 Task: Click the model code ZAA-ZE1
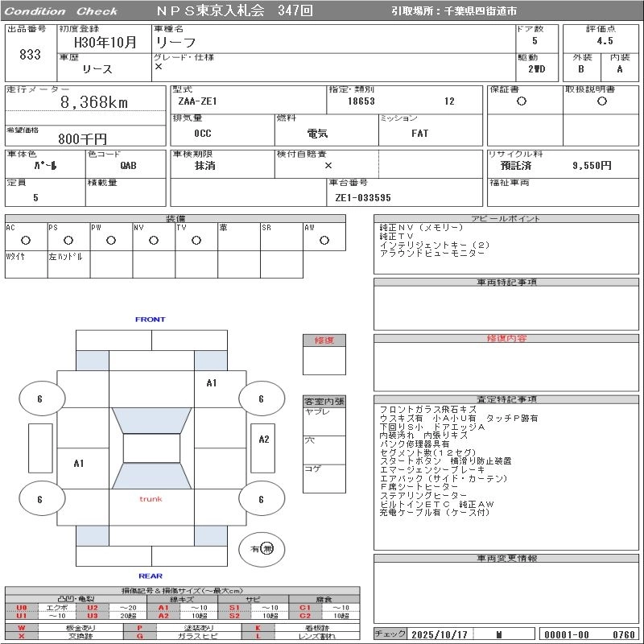click(x=197, y=101)
